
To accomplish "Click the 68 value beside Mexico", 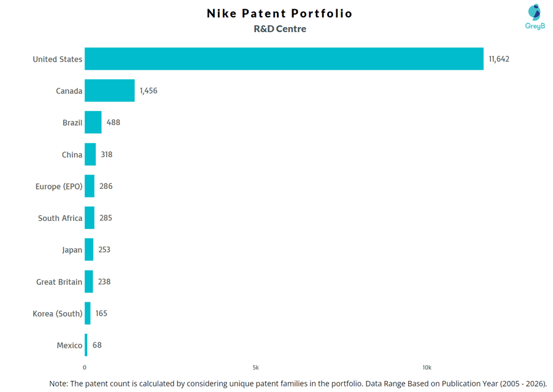I will point(97,345).
